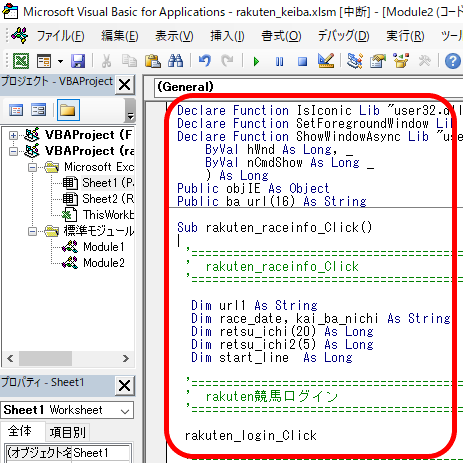Click the Insert UserForm toolbar icon

pyautogui.click(x=44, y=61)
